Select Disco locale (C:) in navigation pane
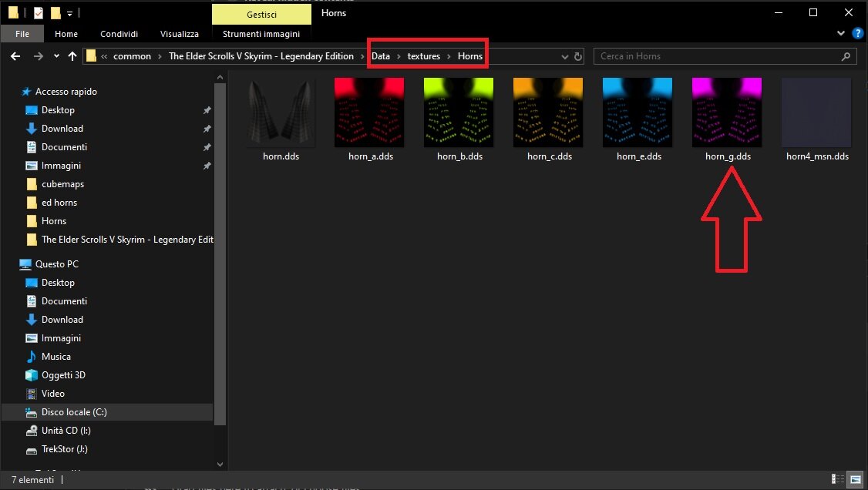868x490 pixels. [x=74, y=412]
